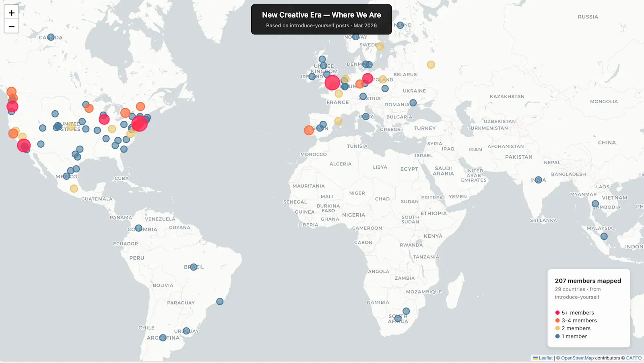
Task: Click the blue marker on Finland label
Action: (400, 25)
